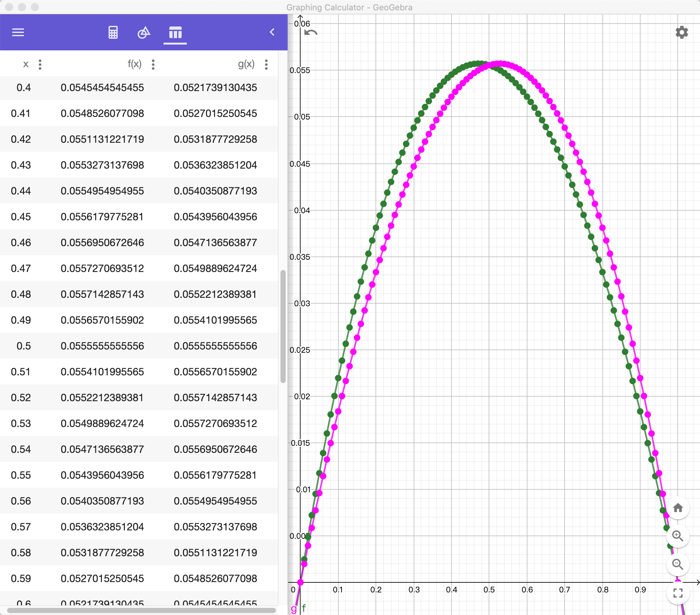Click the horizontal scrollbar under the table

[x=142, y=610]
